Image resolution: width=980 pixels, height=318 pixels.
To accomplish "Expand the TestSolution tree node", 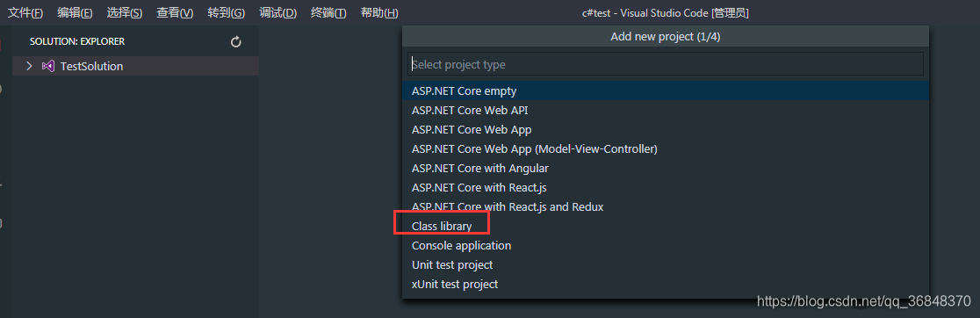I will coord(29,66).
